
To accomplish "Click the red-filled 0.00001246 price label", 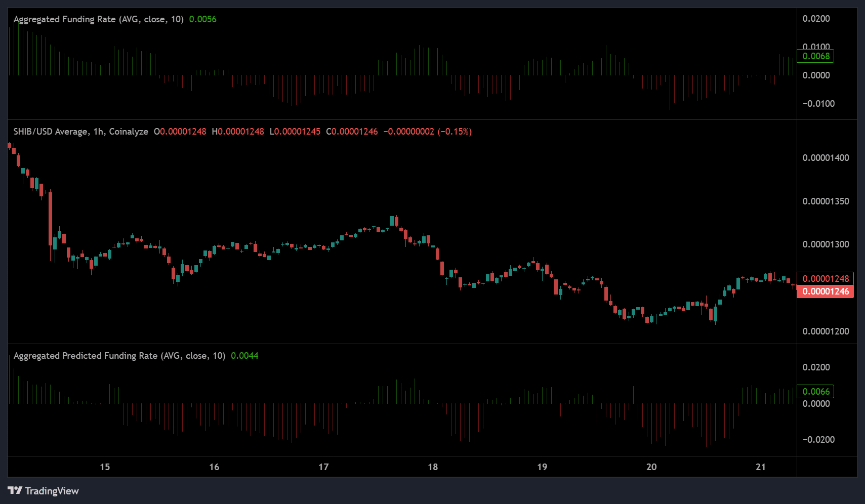I will tap(825, 291).
